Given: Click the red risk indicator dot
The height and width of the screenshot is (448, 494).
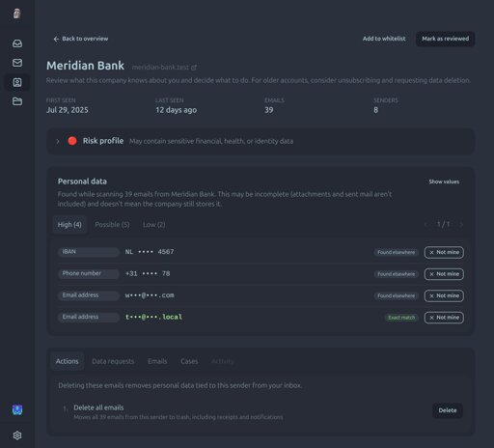Looking at the screenshot, I should click(72, 141).
